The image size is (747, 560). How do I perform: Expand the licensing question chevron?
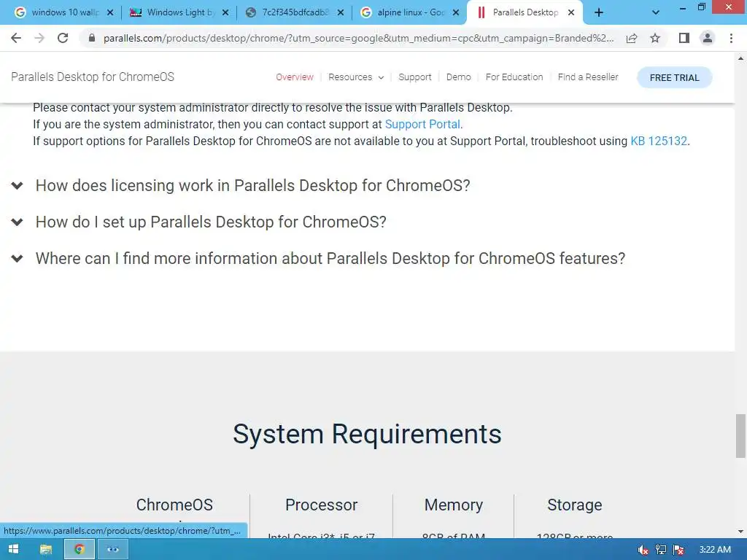coord(18,185)
